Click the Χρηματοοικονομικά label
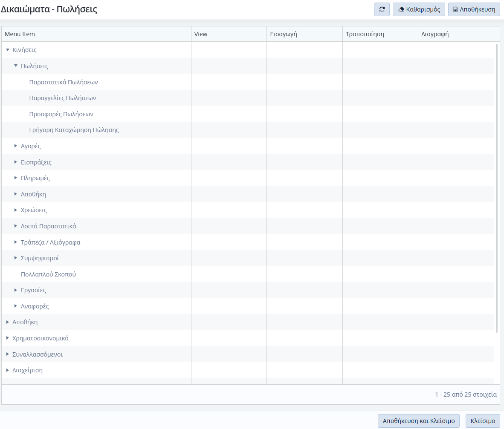 tap(41, 338)
